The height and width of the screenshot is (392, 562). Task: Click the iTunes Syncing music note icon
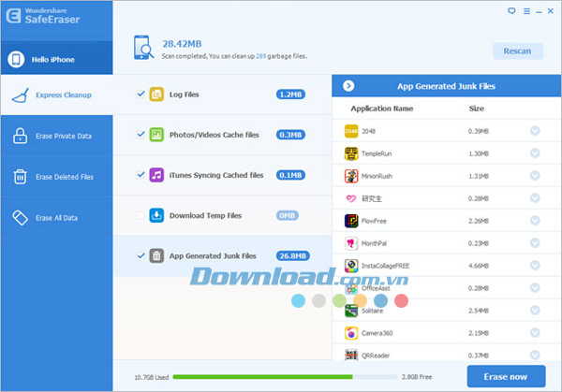pyautogui.click(x=156, y=175)
